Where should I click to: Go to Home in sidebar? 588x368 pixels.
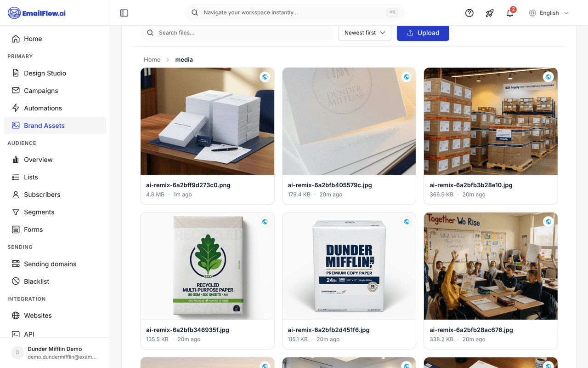pyautogui.click(x=55, y=39)
